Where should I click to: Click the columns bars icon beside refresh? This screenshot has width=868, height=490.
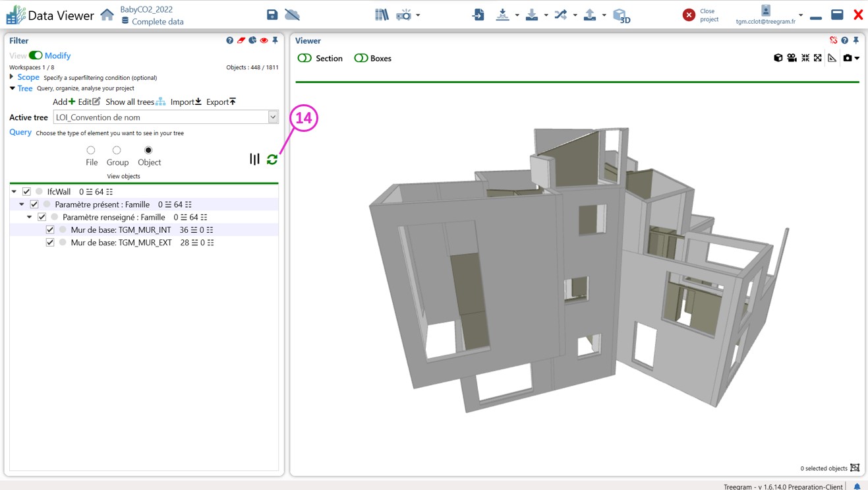254,159
